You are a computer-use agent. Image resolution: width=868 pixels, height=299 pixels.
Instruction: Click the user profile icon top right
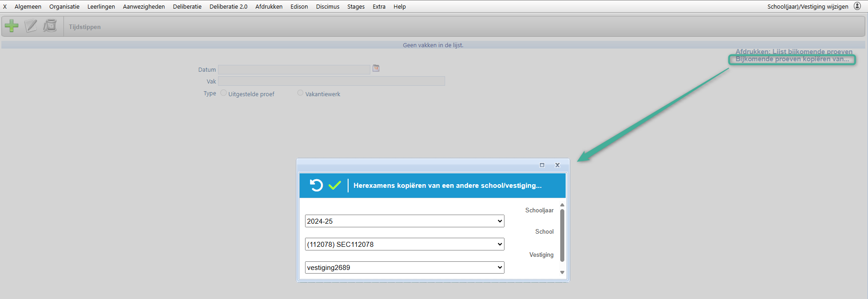tap(857, 6)
